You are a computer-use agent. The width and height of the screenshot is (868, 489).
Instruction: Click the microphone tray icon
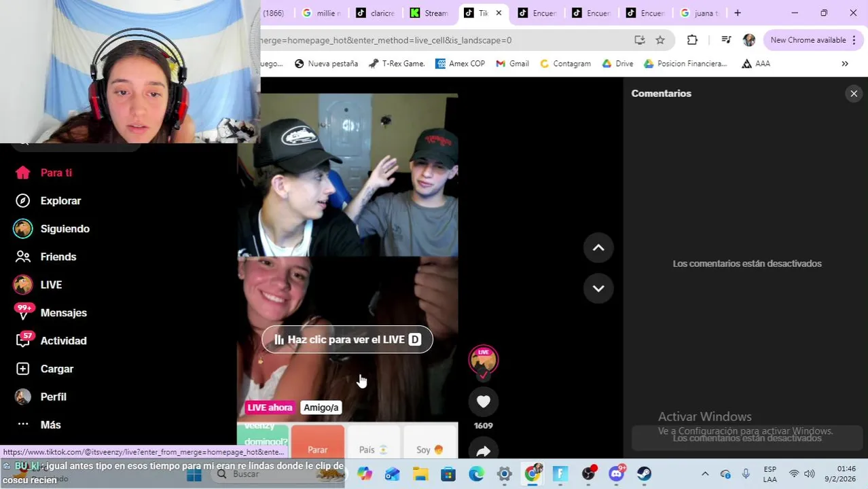(746, 474)
